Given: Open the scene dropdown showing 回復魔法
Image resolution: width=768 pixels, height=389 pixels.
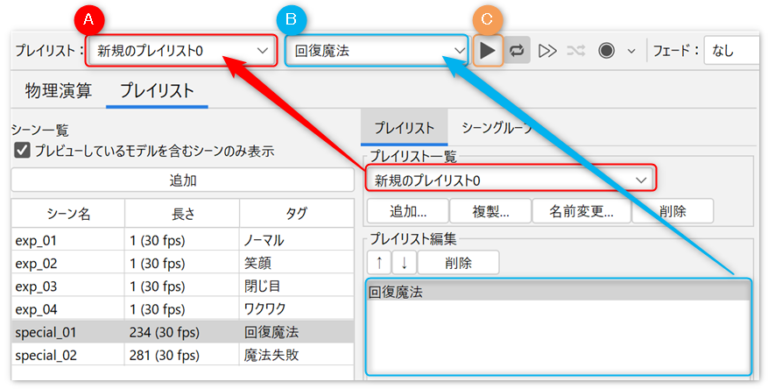Looking at the screenshot, I should point(377,50).
